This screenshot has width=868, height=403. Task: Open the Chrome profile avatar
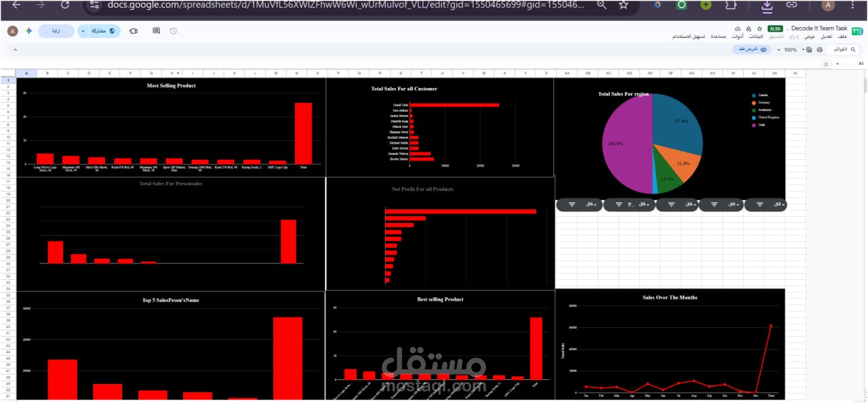pyautogui.click(x=828, y=5)
